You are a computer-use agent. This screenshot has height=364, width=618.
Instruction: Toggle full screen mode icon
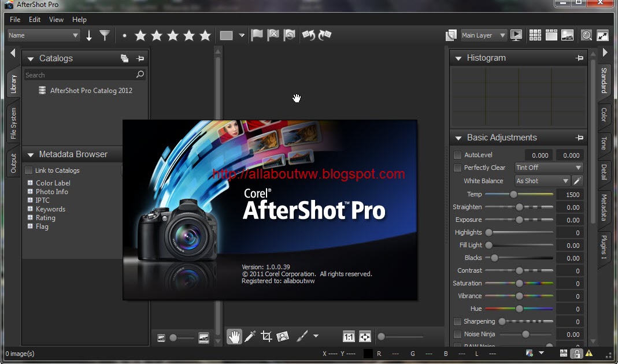pos(602,35)
